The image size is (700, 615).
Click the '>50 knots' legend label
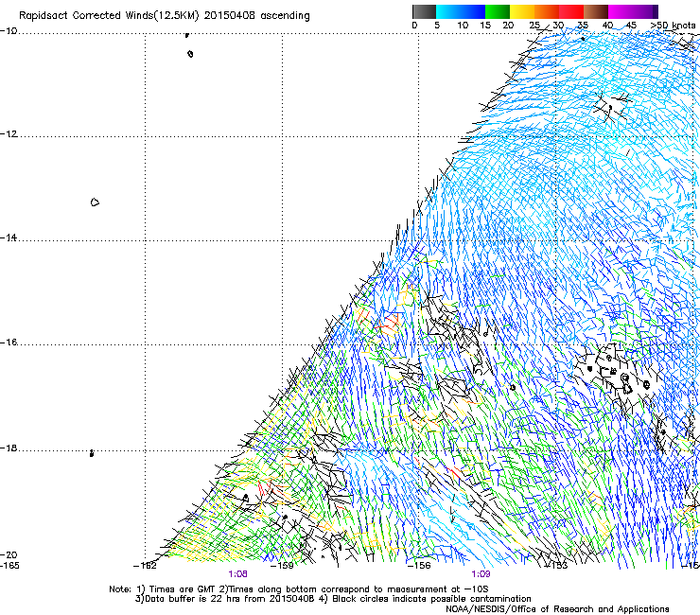(x=673, y=26)
